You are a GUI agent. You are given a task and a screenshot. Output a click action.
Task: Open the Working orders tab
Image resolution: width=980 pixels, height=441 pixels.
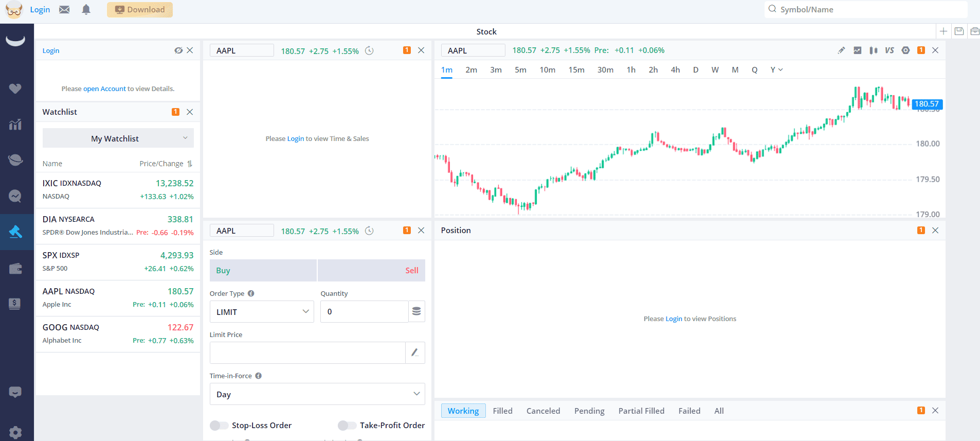(463, 411)
